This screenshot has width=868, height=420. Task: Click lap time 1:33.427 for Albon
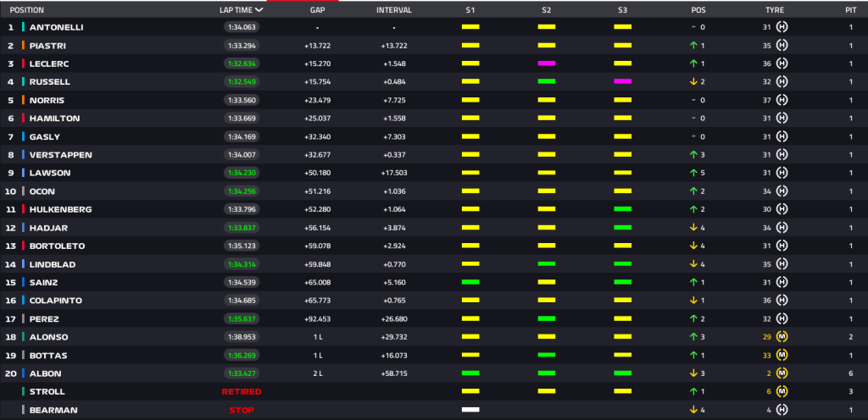242,373
